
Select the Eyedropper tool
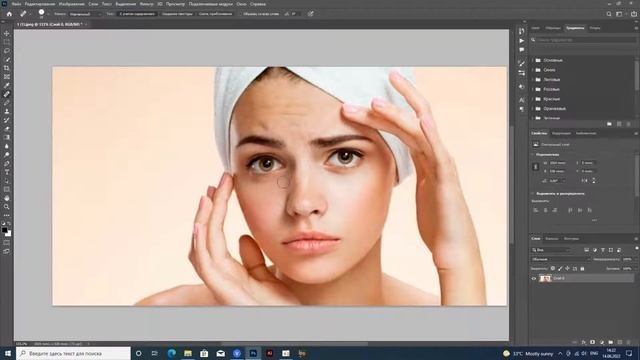pos(7,85)
